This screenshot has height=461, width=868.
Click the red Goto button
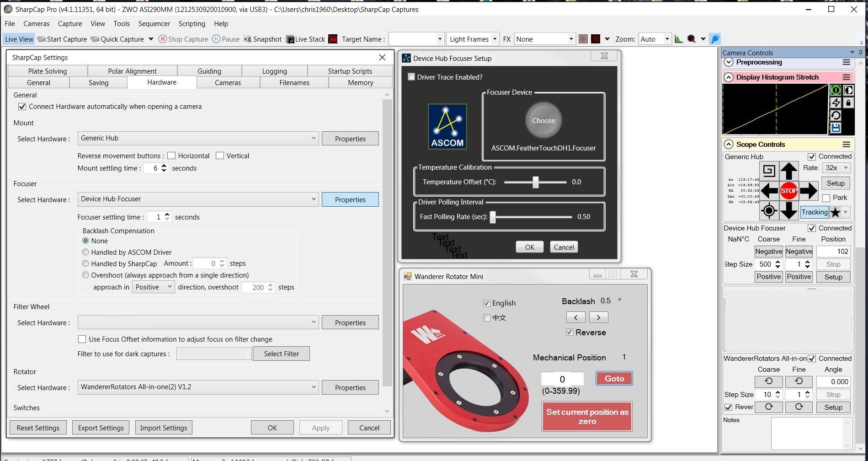tap(614, 378)
